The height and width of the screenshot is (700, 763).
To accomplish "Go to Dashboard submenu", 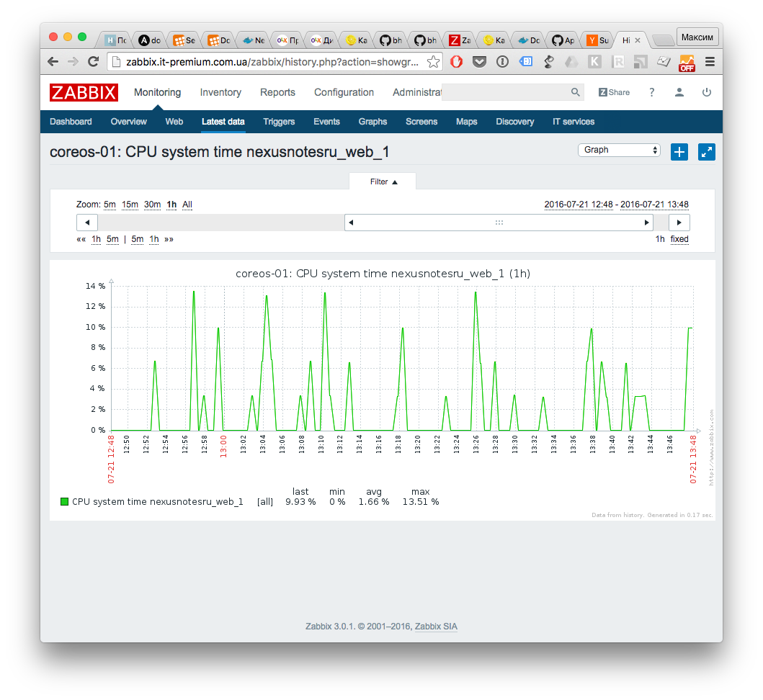I will click(x=71, y=122).
